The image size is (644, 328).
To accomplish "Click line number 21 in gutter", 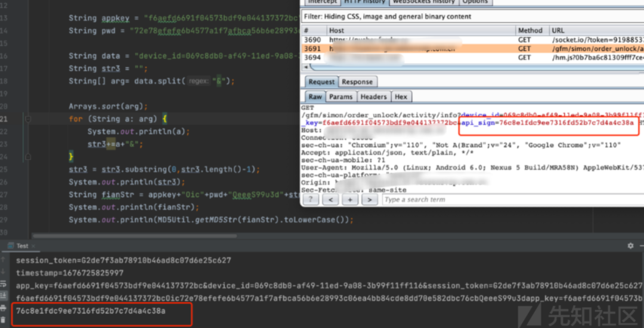I will point(4,119).
